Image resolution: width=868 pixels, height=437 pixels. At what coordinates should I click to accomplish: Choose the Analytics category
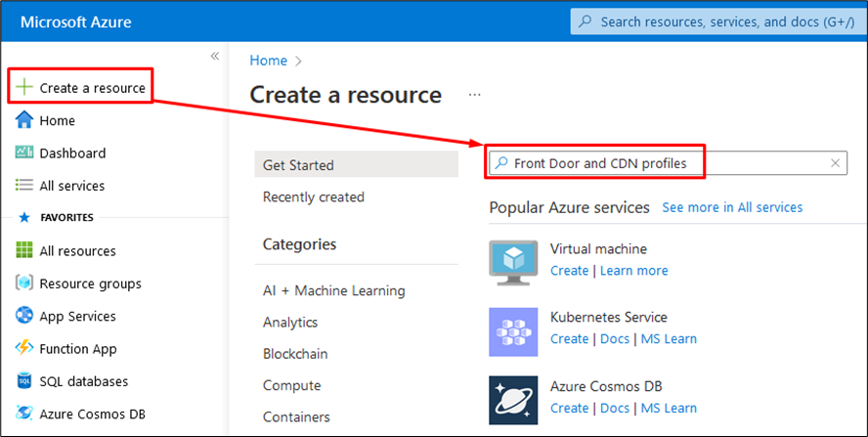(x=290, y=322)
